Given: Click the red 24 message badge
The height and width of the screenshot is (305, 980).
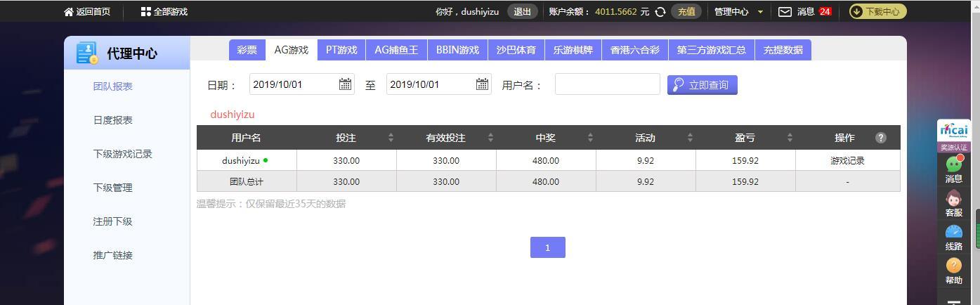Looking at the screenshot, I should pyautogui.click(x=825, y=12).
